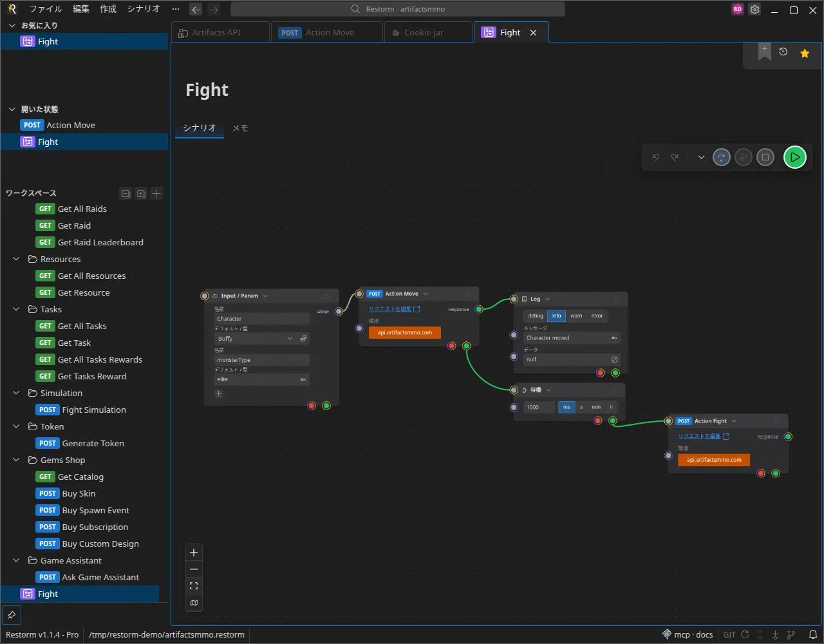
Task: Click the Restorm - artifactsmmo search box
Action: [x=398, y=9]
